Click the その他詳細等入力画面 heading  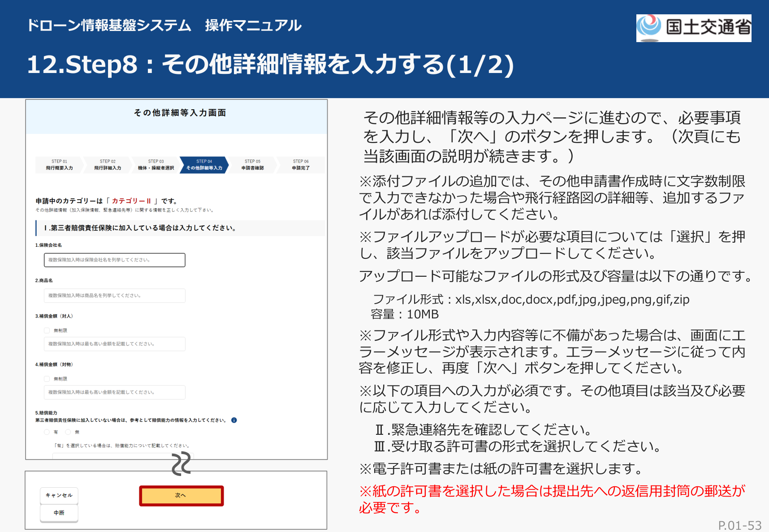click(180, 113)
